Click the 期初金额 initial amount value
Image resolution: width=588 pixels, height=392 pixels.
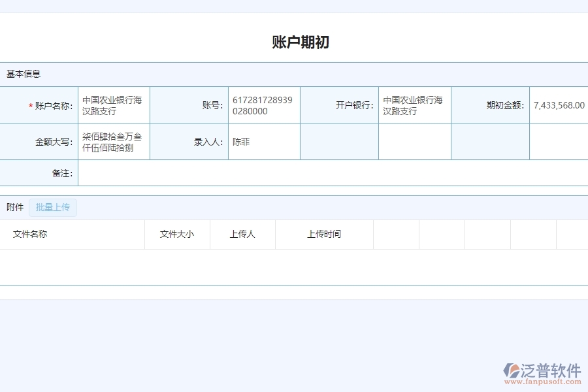[x=557, y=105]
